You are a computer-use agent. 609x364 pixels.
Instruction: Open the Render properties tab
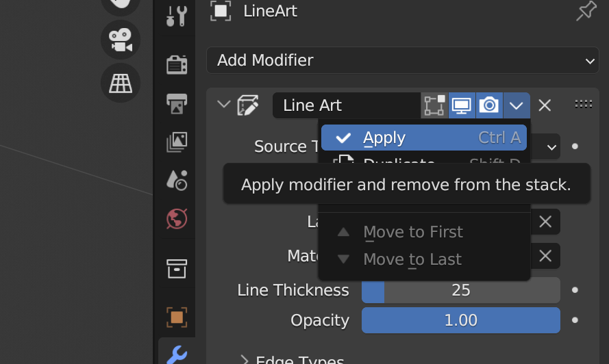[177, 64]
